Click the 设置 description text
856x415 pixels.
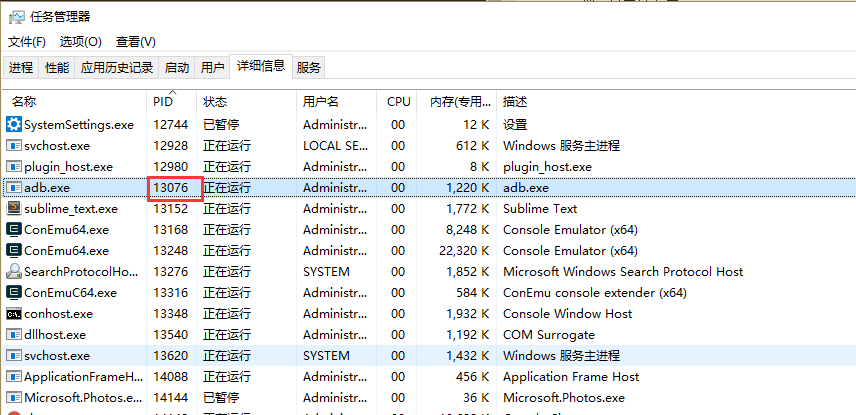tap(515, 124)
